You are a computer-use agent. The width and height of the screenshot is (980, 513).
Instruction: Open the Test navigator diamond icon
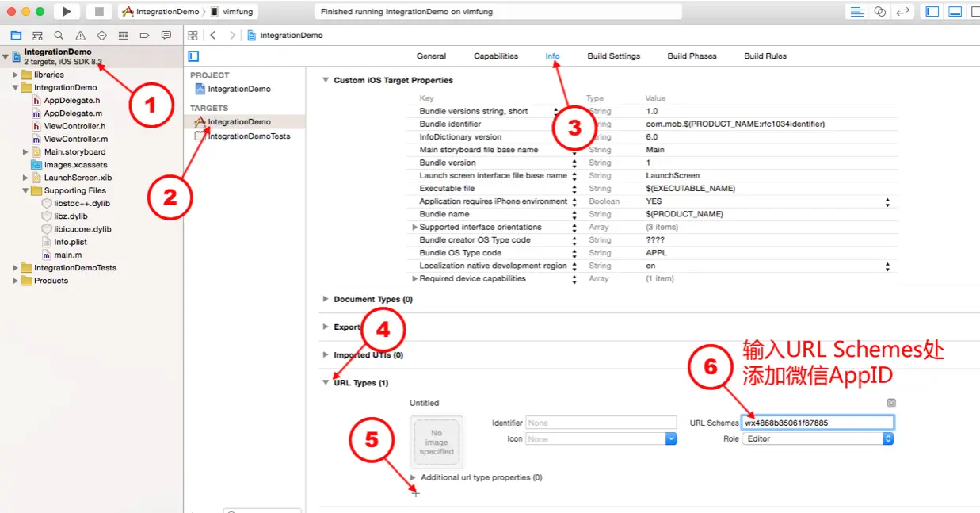(x=101, y=36)
